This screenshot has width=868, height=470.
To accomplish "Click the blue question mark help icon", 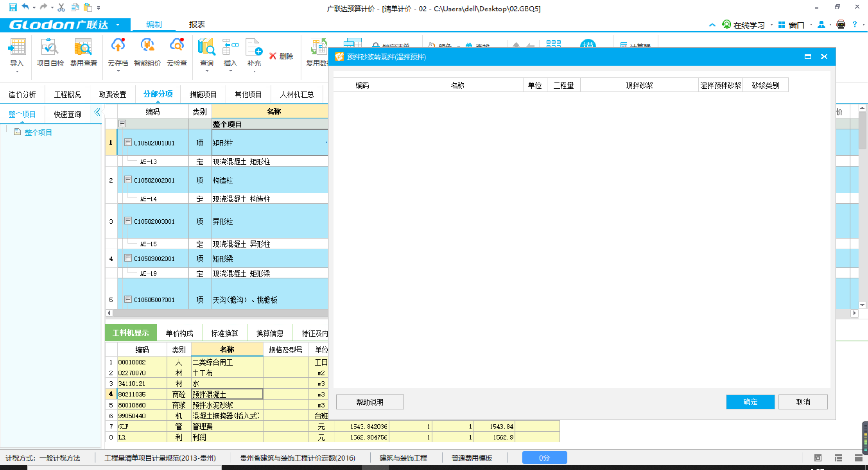I will 854,24.
